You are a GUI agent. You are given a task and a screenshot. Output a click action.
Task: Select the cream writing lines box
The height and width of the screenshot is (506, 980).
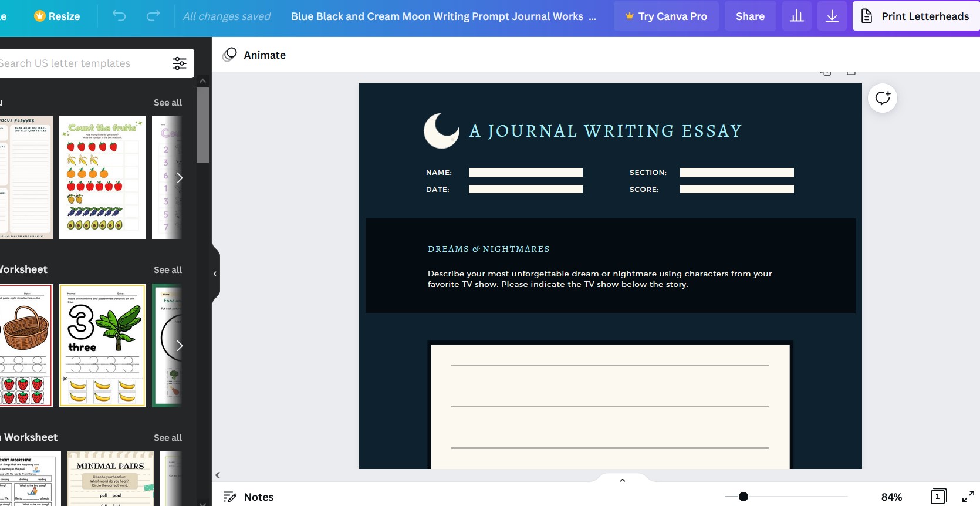click(610, 406)
